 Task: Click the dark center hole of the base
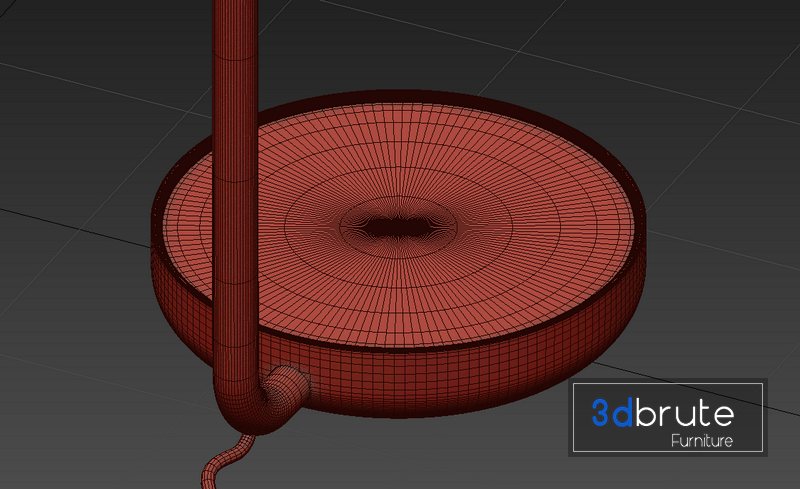click(398, 227)
